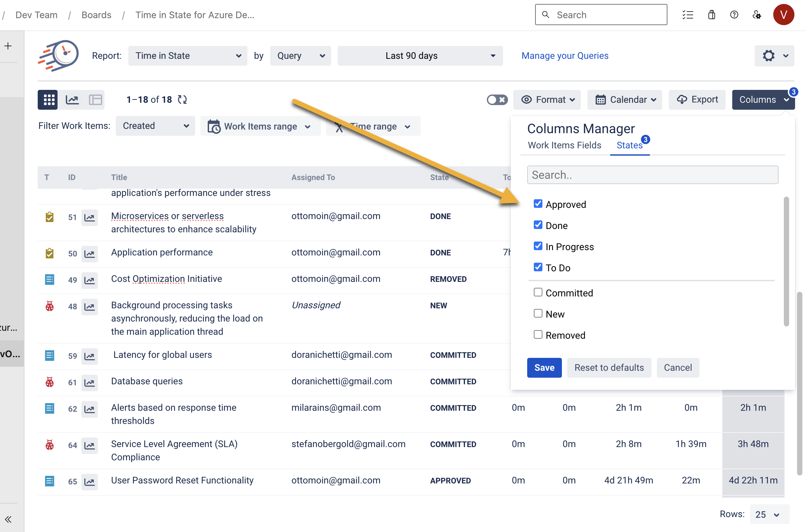Switch to grid view icon
Screen dimensions: 805x532
(49, 99)
